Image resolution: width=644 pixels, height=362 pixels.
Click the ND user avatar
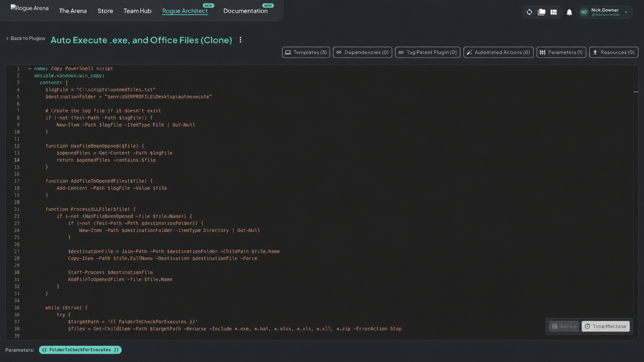[584, 12]
